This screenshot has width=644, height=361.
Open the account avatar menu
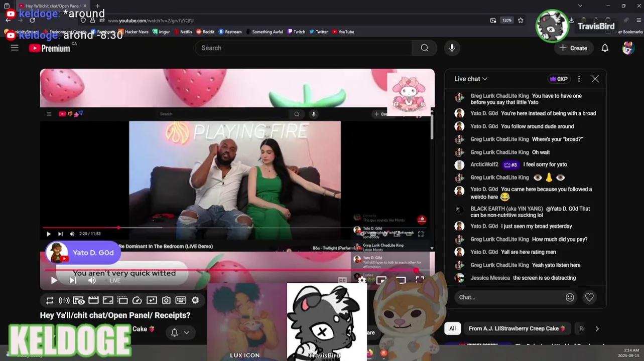(627, 48)
